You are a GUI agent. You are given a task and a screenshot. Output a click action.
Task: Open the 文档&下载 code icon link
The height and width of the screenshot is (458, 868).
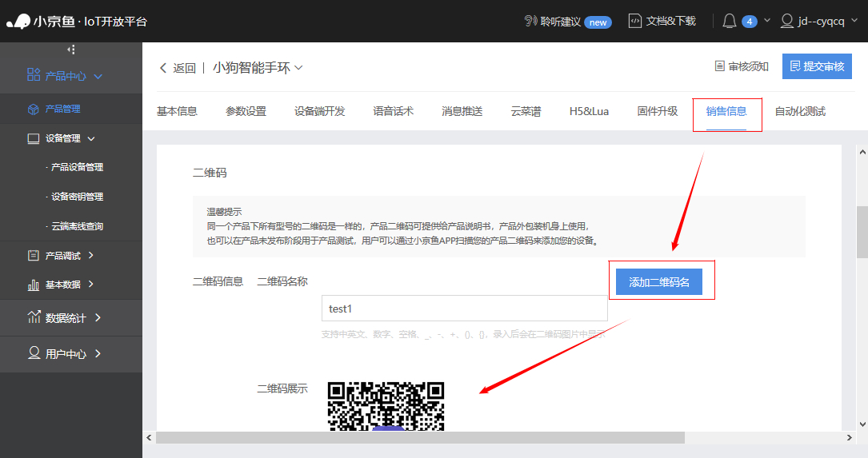(x=635, y=22)
